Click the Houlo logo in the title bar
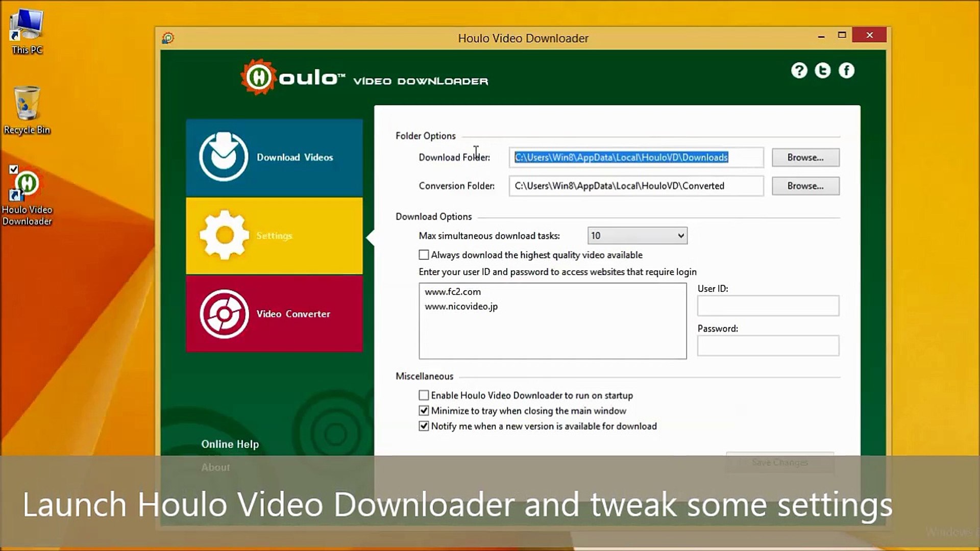Image resolution: width=980 pixels, height=551 pixels. (x=168, y=38)
